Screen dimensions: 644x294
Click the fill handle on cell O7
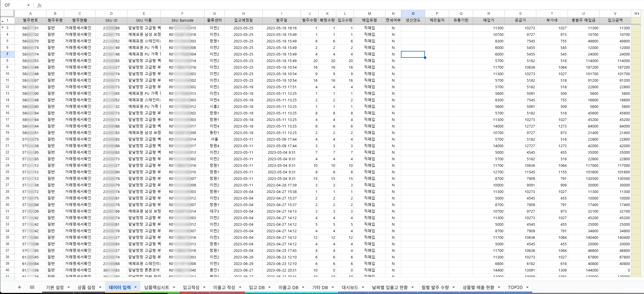[425, 57]
